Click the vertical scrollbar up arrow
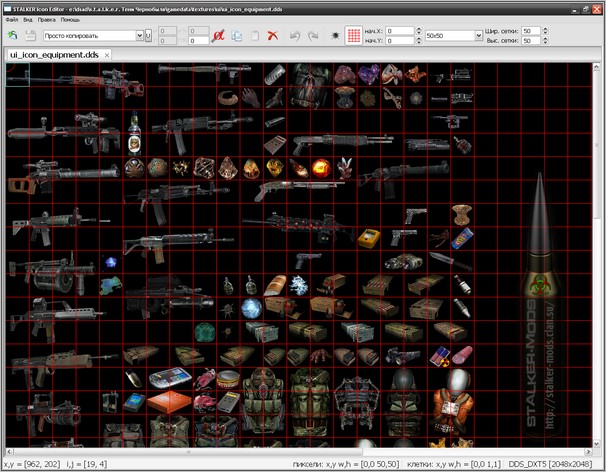The image size is (606, 472). [x=597, y=67]
